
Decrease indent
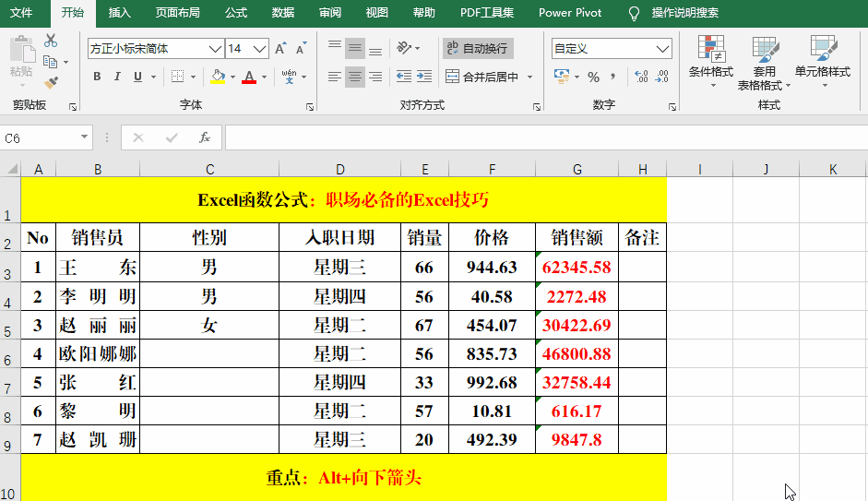403,77
